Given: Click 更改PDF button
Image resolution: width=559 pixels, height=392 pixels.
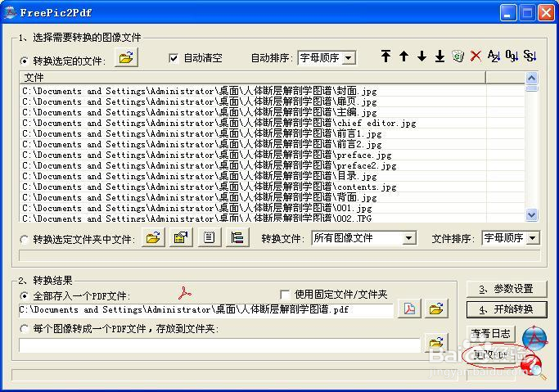Looking at the screenshot, I should coord(490,354).
